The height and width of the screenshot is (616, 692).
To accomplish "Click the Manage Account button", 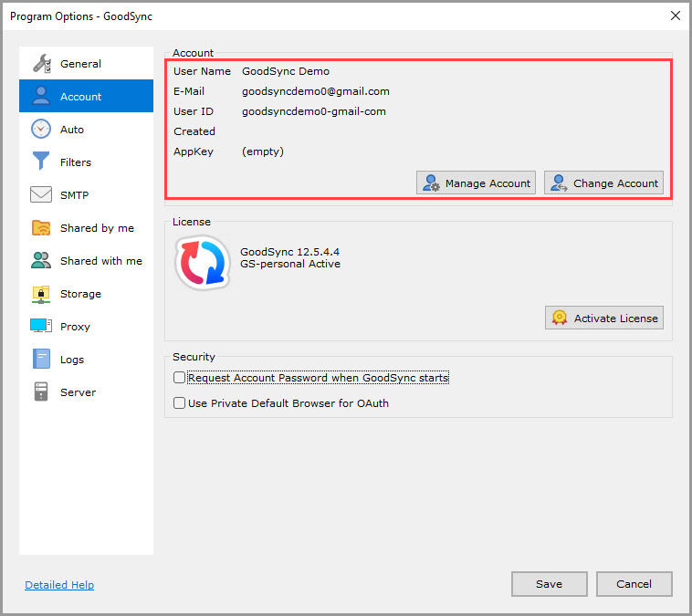I will pos(476,183).
